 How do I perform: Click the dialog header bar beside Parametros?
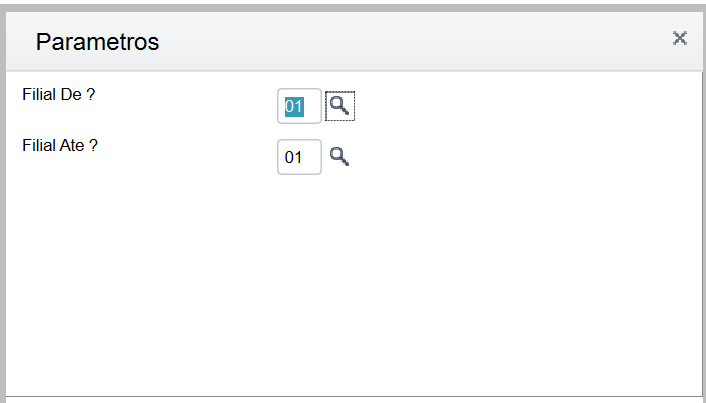[x=405, y=41]
